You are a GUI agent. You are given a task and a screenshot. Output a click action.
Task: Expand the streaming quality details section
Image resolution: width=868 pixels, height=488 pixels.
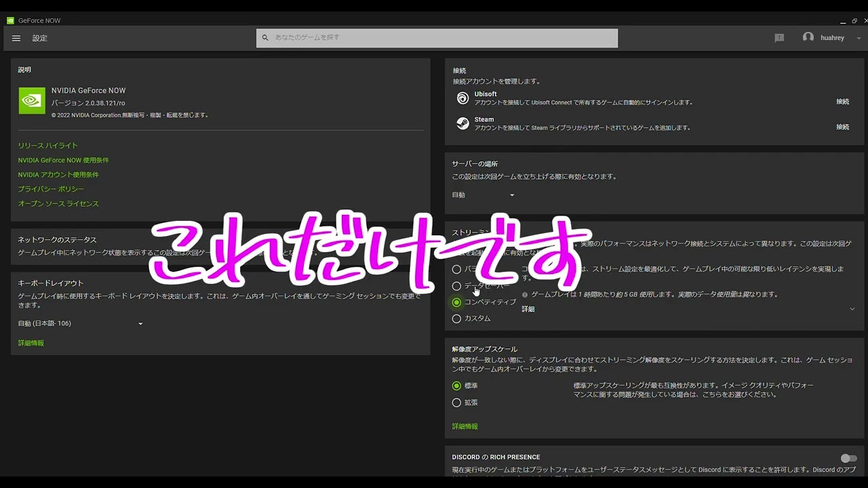pyautogui.click(x=852, y=309)
